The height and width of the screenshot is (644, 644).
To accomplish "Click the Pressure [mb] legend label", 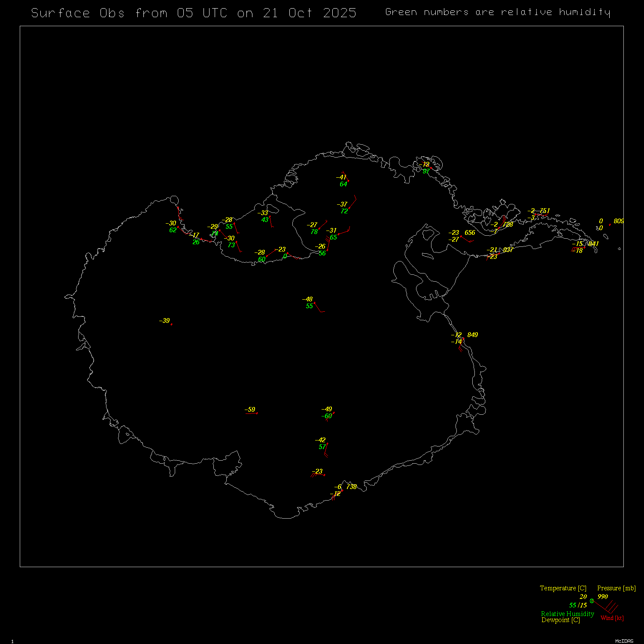I will [x=616, y=588].
